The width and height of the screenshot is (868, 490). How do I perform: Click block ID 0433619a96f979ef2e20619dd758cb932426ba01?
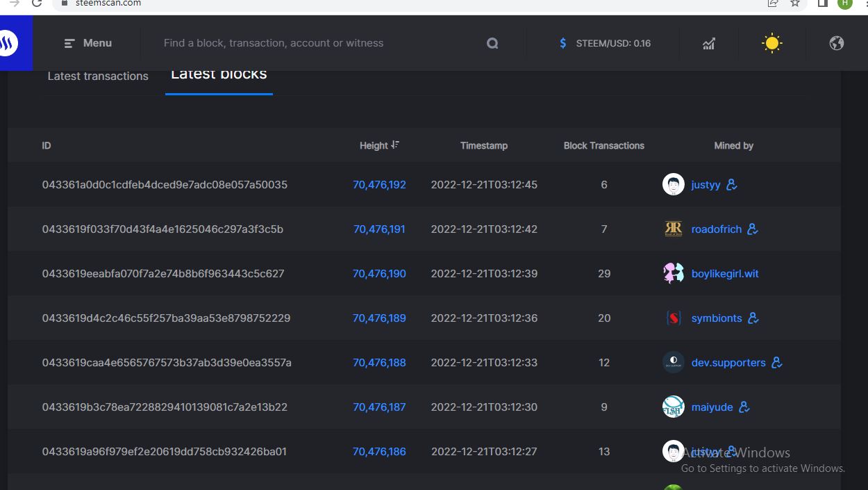(x=164, y=452)
